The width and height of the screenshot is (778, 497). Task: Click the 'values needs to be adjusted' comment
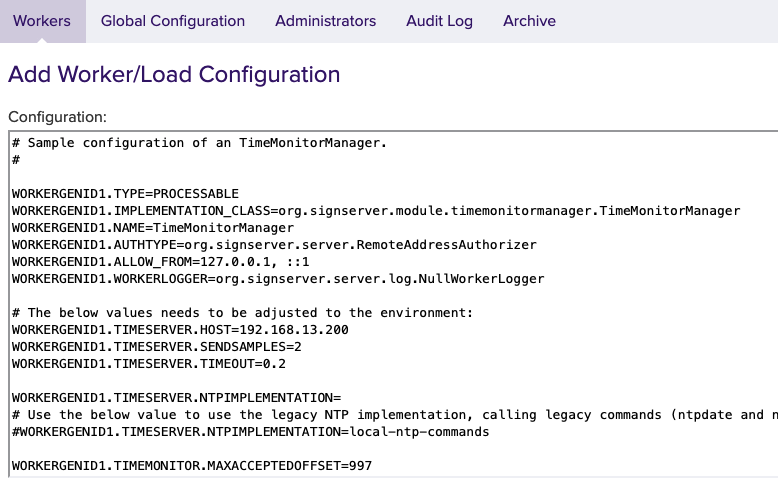(x=241, y=313)
